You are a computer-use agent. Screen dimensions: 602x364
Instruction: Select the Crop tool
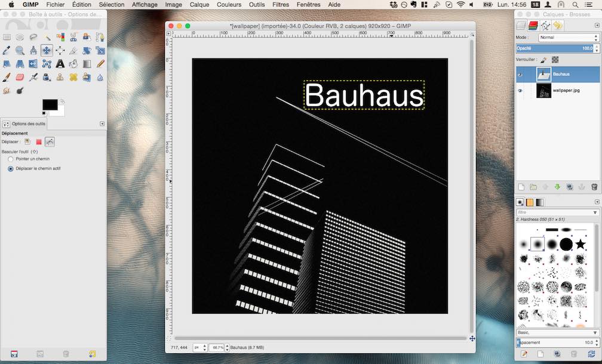tap(73, 50)
